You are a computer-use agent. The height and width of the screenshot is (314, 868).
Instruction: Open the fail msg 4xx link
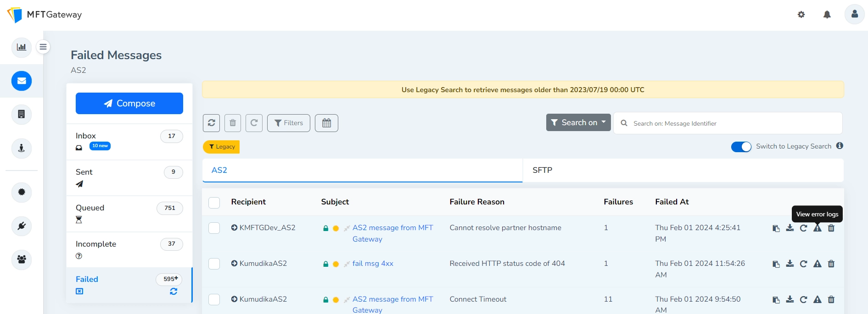coord(373,264)
